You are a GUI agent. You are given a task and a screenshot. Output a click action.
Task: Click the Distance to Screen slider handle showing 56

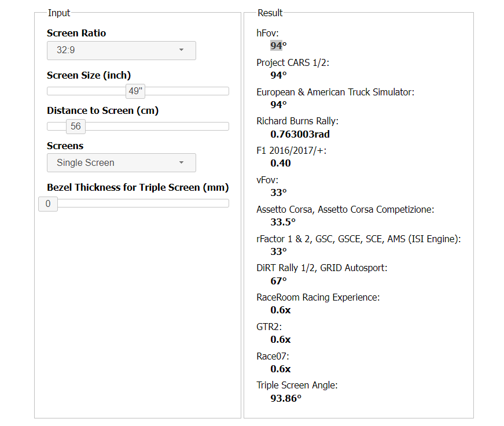(x=76, y=126)
